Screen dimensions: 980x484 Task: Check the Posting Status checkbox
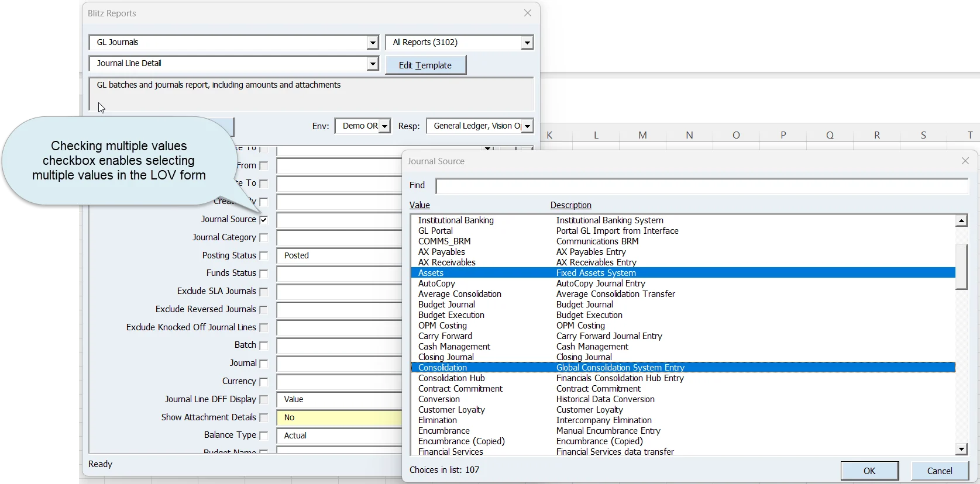(x=263, y=256)
